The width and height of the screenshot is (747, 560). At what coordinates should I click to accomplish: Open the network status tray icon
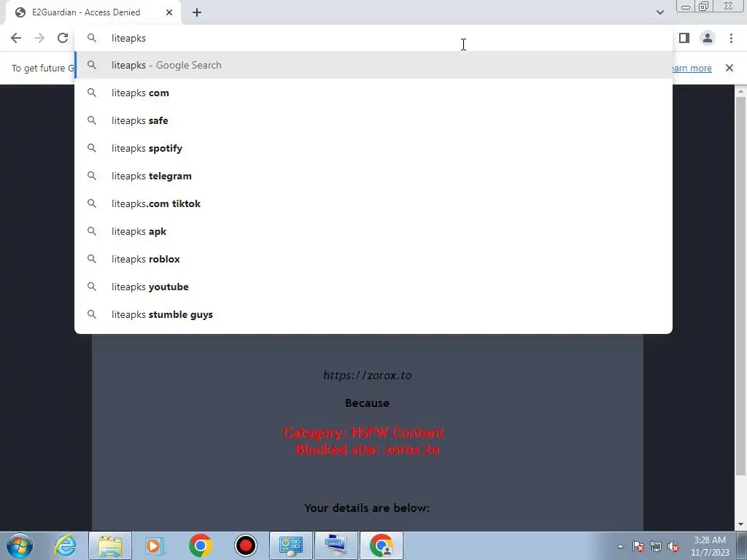(x=656, y=546)
